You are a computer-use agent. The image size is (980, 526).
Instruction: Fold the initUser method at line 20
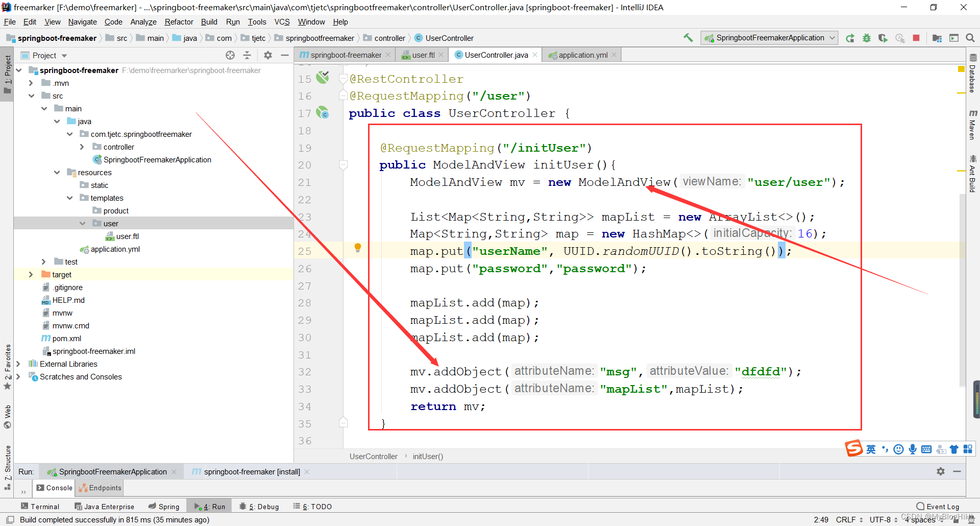[344, 164]
